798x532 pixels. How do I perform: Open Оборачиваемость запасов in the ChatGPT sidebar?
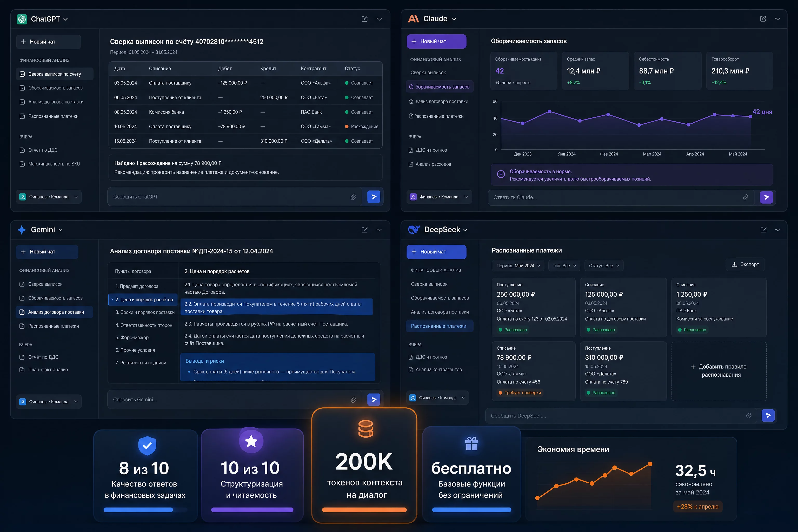point(55,88)
